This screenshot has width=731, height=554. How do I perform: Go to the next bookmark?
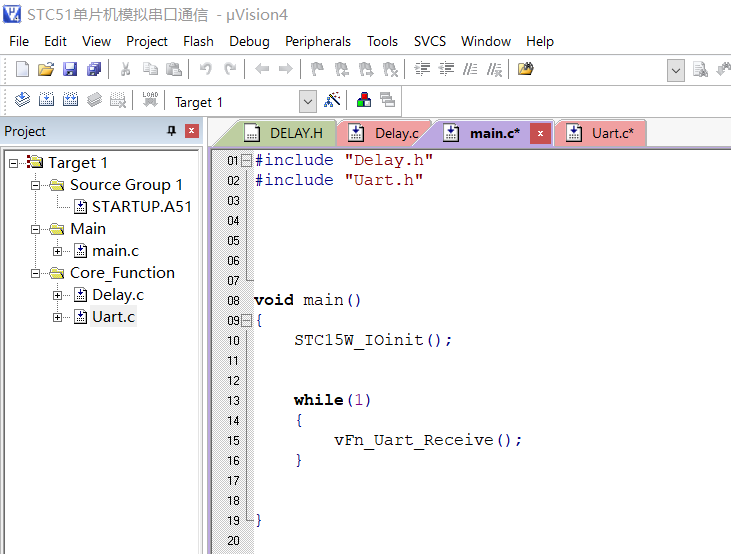[x=366, y=69]
